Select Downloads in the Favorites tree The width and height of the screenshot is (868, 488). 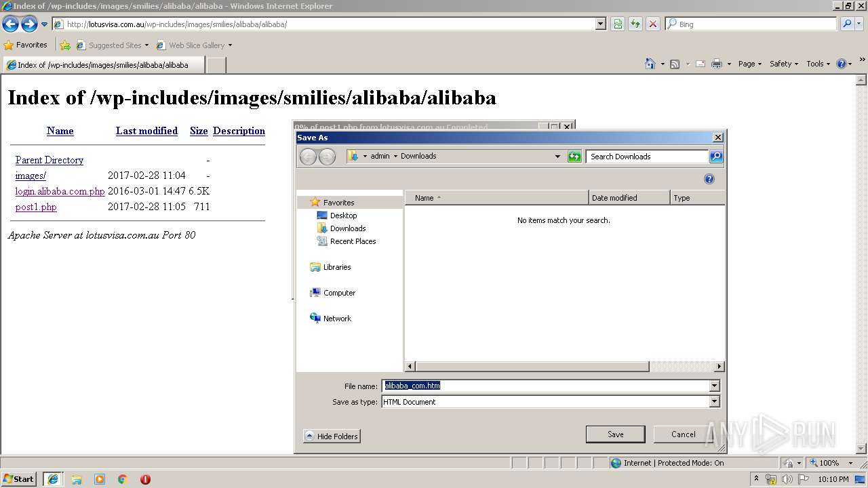[342, 228]
